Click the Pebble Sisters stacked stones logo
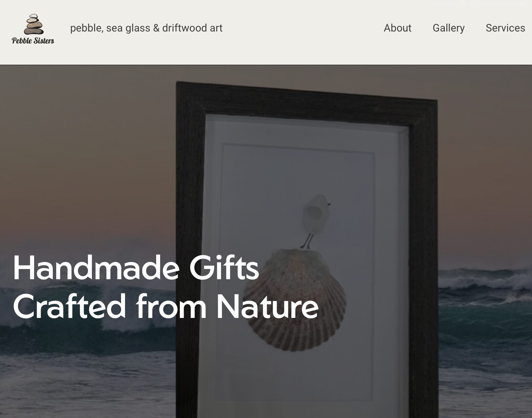Image resolution: width=532 pixels, height=418 pixels. [33, 24]
